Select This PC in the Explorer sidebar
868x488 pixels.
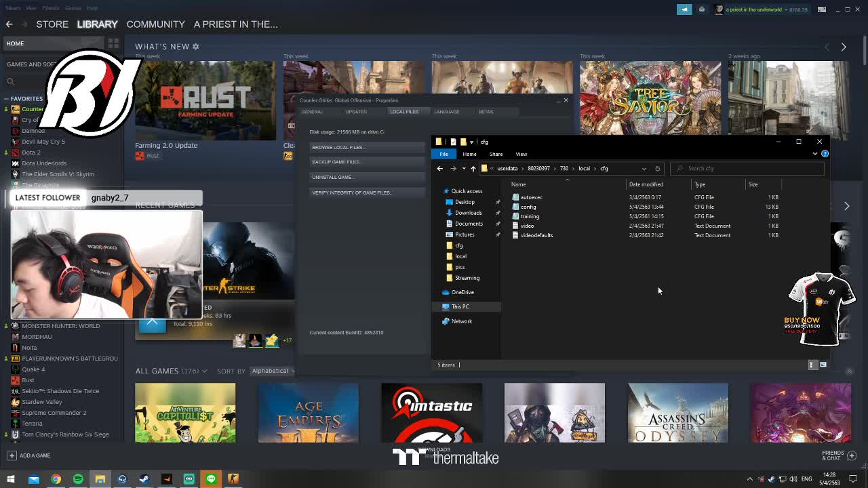pos(460,306)
